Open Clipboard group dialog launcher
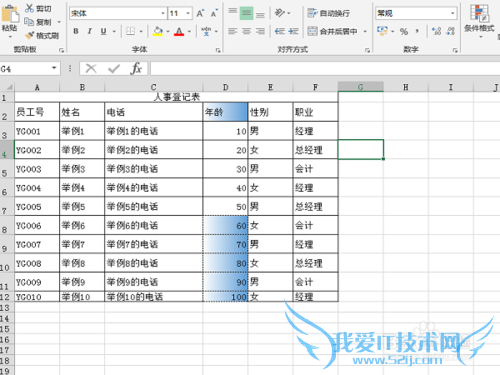 click(x=61, y=50)
